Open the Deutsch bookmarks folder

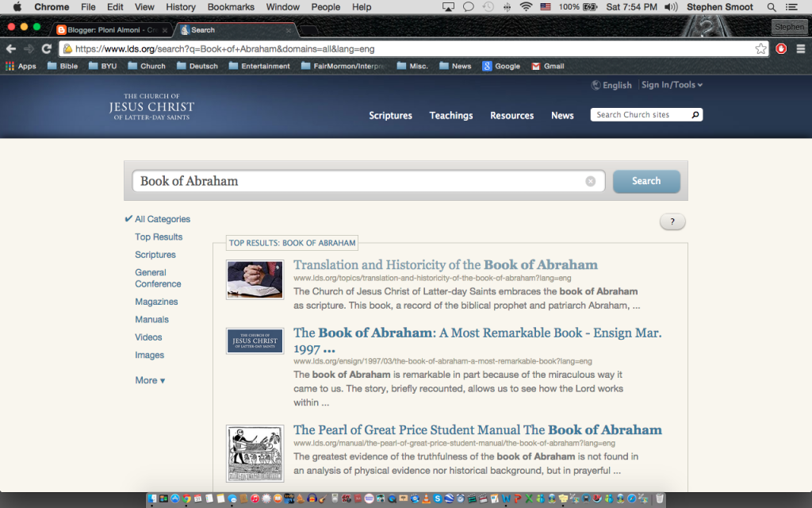click(x=197, y=66)
